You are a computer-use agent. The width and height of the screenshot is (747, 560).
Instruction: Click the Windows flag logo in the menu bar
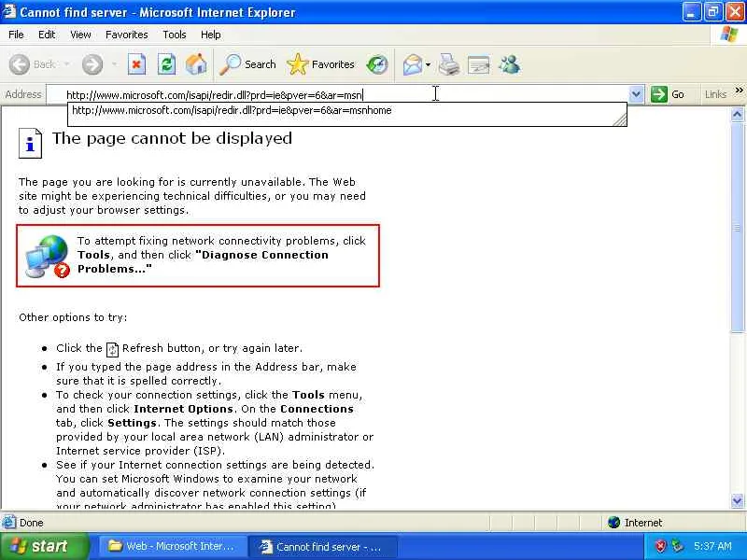pyautogui.click(x=729, y=35)
